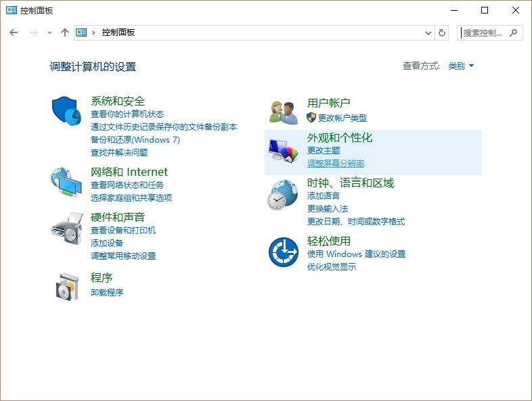Click the 控制面板 breadcrumb in address bar
This screenshot has width=532, height=401.
click(x=118, y=32)
